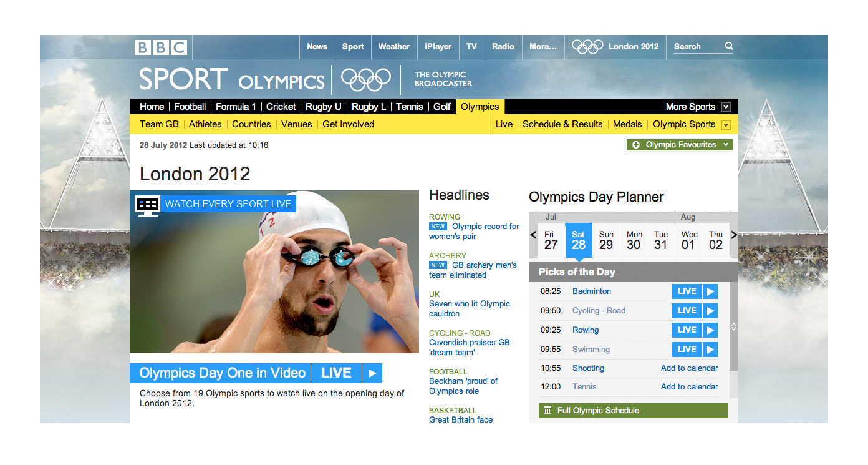
Task: Click the LIVE button for Swimming
Action: pos(687,350)
